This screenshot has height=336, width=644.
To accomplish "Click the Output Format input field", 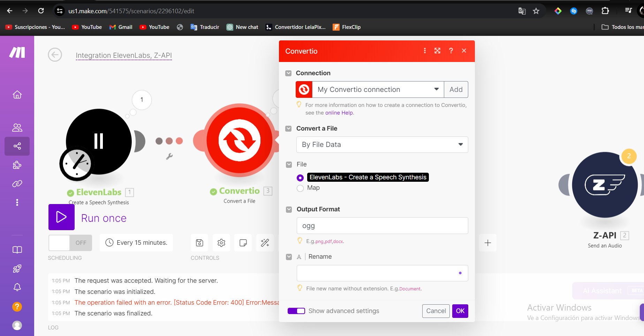I will coord(382,226).
